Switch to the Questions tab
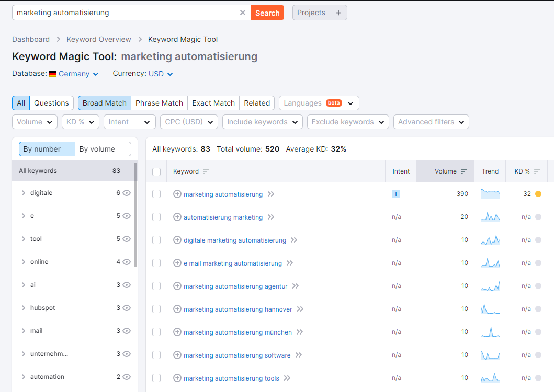The image size is (554, 392). point(51,103)
